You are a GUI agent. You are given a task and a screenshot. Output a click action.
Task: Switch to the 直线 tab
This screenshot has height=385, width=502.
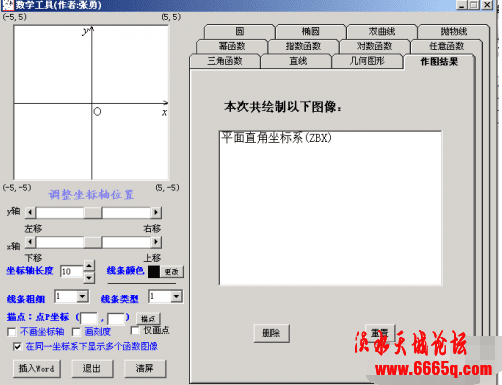tap(296, 61)
